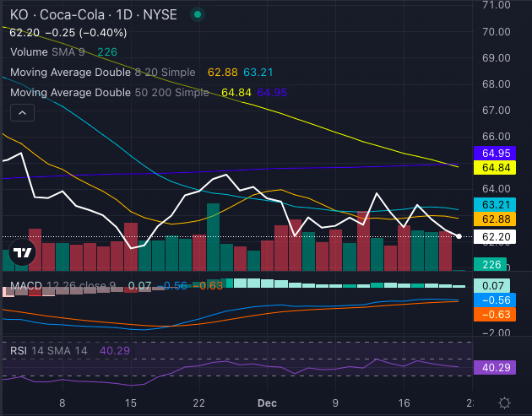532x416 pixels.
Task: Collapse the indicator legend with chevron button
Action: 22,112
